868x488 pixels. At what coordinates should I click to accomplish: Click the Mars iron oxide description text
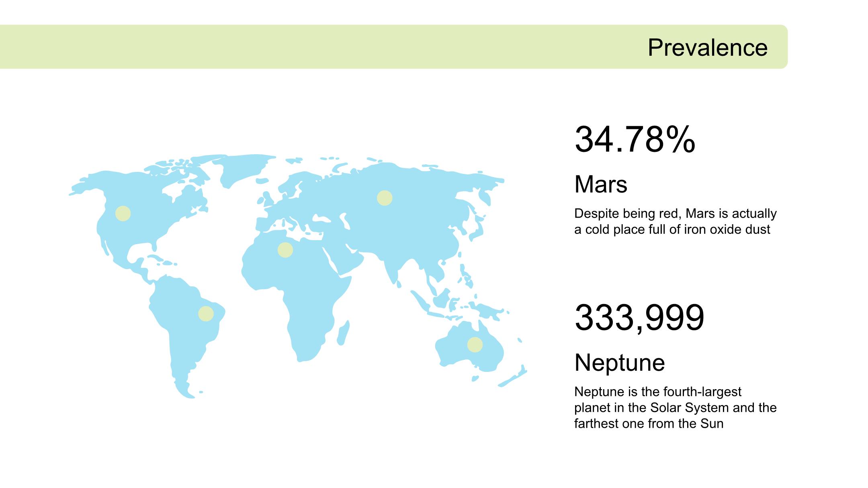point(675,221)
